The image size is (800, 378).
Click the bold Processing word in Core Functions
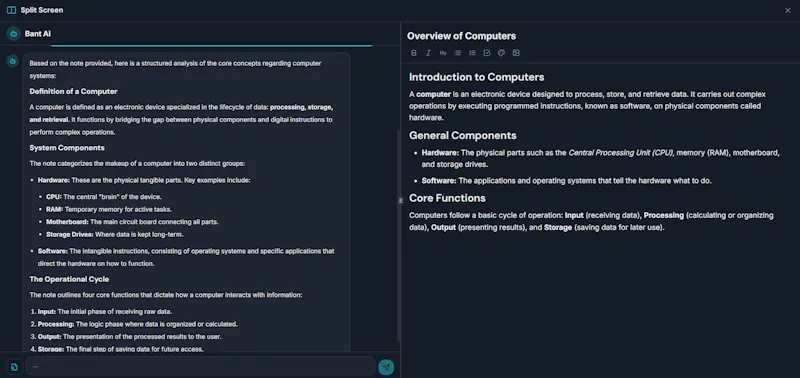[x=663, y=215]
